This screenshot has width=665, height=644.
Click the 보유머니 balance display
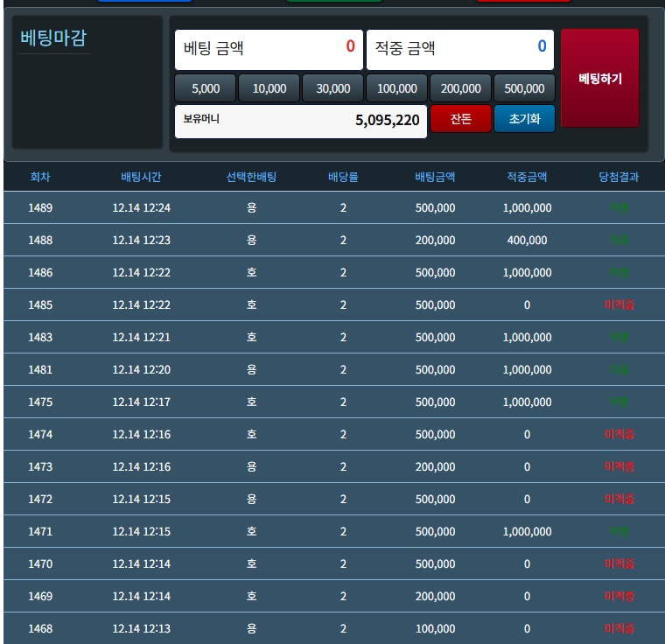pos(301,121)
